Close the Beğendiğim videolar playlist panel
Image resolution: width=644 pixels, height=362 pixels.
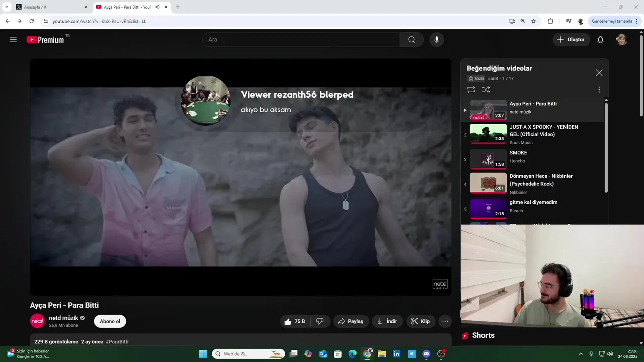(x=599, y=73)
